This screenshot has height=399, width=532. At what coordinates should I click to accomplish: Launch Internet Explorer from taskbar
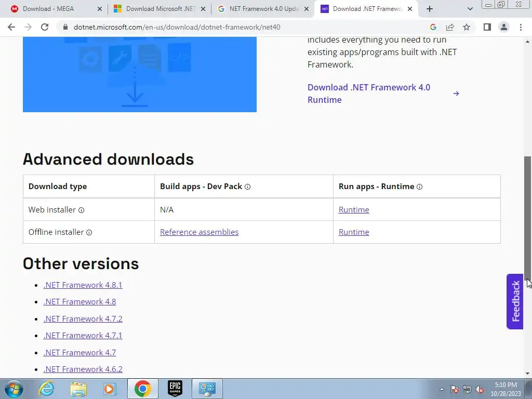click(x=46, y=389)
